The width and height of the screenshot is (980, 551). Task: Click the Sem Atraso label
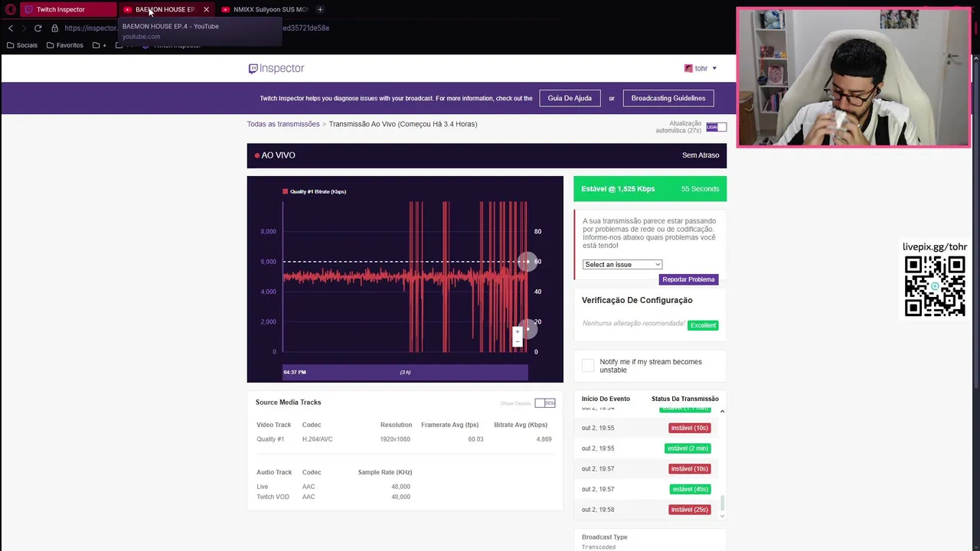click(701, 155)
